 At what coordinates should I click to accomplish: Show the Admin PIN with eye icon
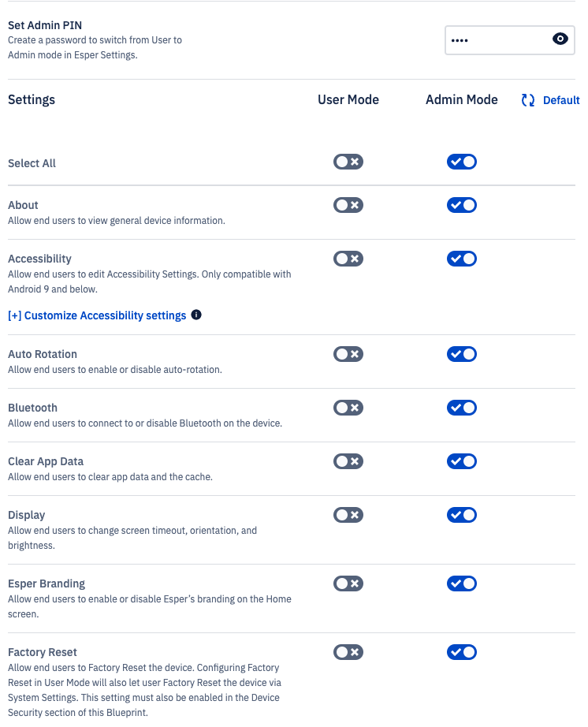point(560,39)
